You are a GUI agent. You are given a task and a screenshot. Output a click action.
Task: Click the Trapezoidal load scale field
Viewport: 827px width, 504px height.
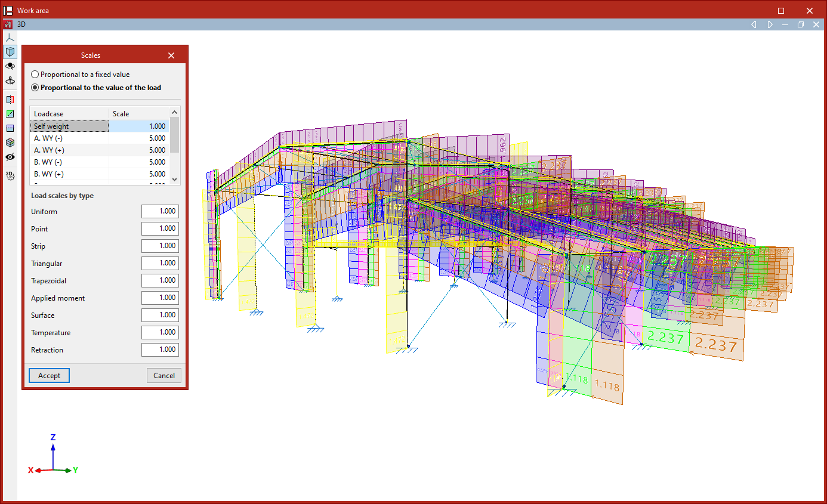tap(160, 280)
